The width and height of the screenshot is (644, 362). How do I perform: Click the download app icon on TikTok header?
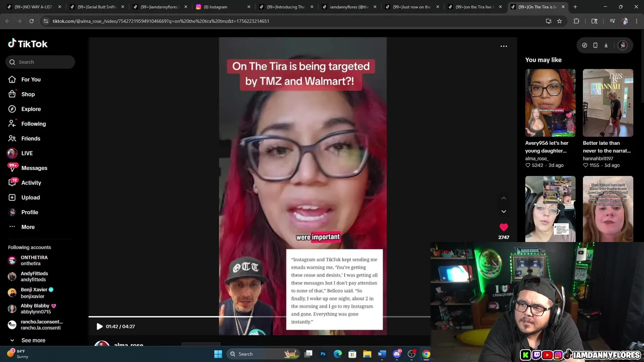(606, 45)
